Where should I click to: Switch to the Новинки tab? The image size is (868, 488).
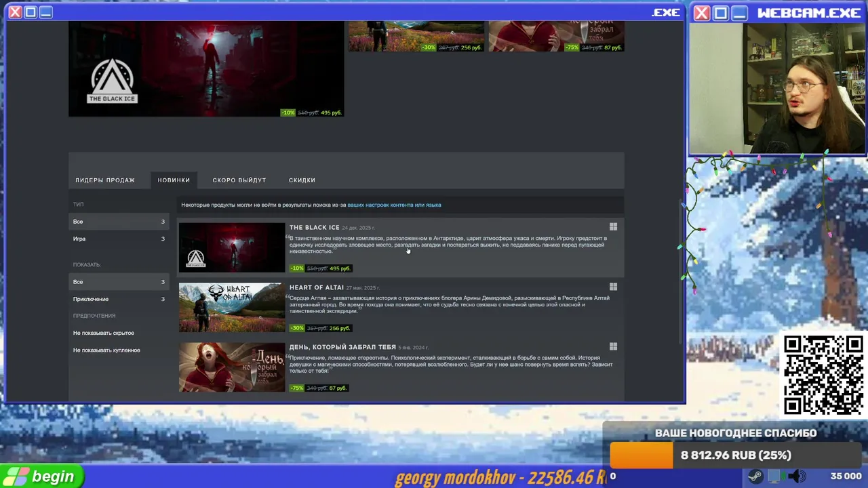174,180
